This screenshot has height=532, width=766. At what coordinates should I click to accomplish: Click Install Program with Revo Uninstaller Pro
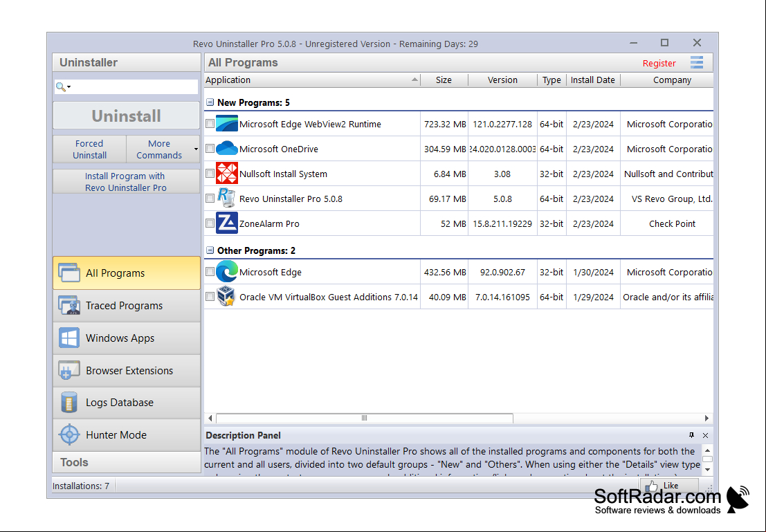click(x=126, y=182)
